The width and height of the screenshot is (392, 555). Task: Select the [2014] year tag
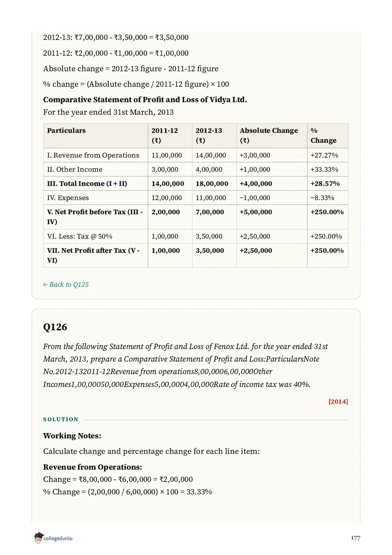[338, 401]
